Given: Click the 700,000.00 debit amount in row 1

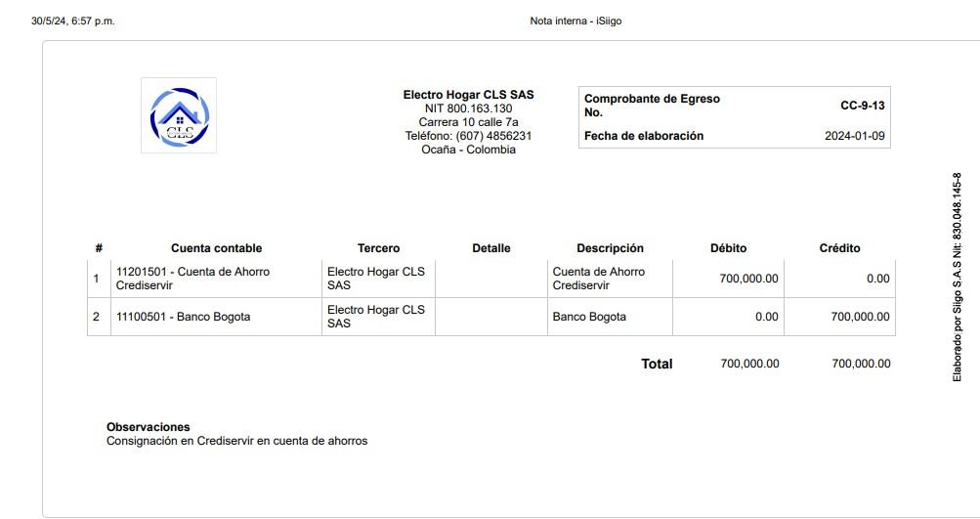Looking at the screenshot, I should (x=748, y=279).
